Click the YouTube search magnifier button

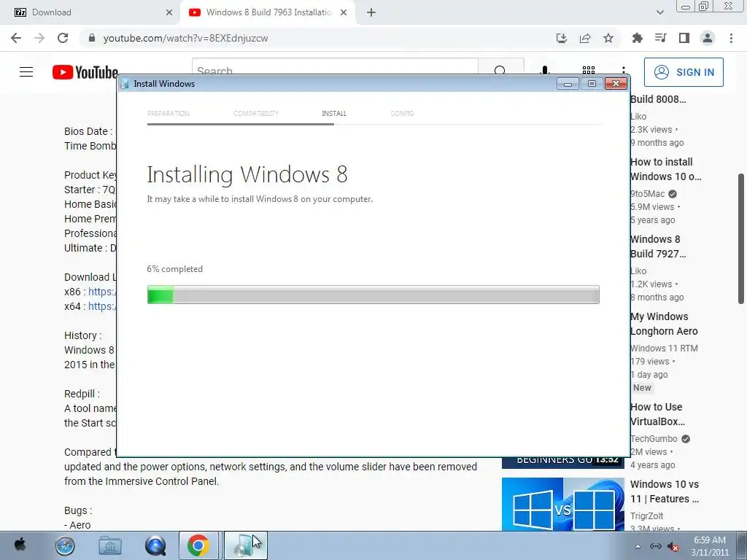(x=500, y=69)
